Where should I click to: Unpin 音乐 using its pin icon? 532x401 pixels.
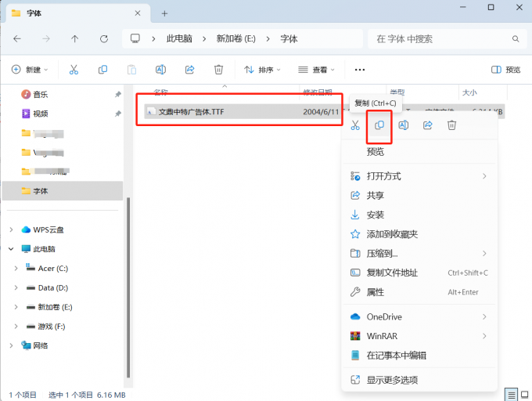(117, 95)
